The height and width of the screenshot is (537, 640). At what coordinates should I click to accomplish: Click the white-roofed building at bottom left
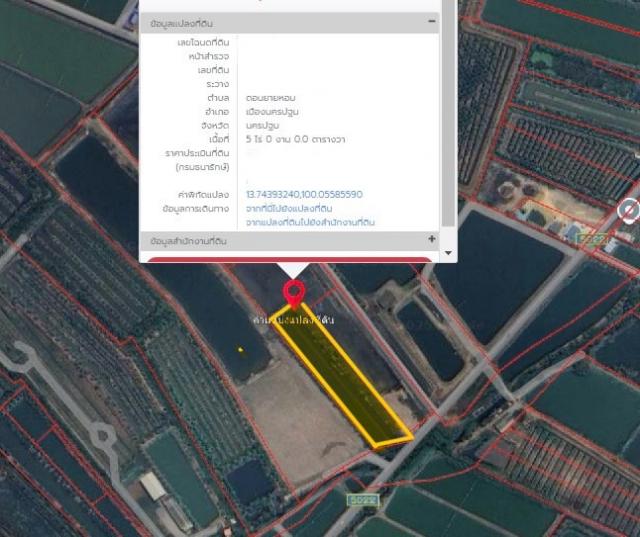tap(153, 487)
